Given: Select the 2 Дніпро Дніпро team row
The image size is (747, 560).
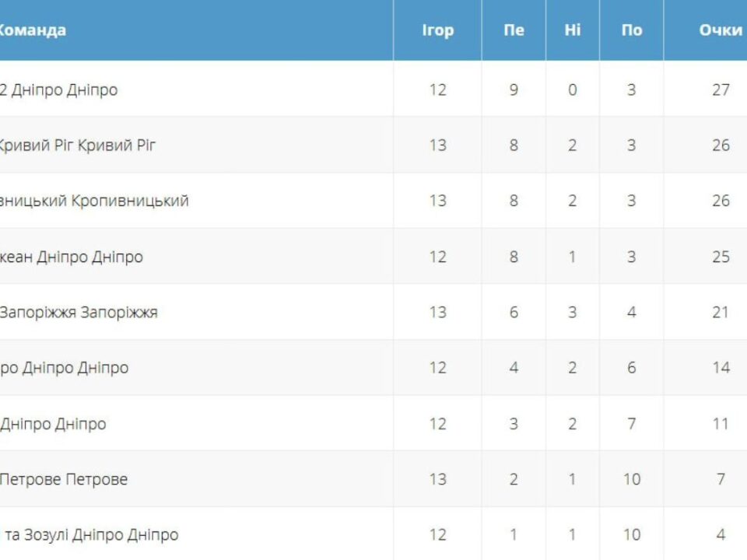Looking at the screenshot, I should coord(58,90).
